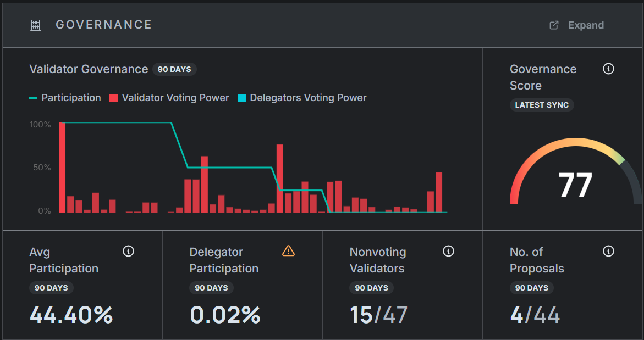Hide Validator Voting Power legend series
The height and width of the screenshot is (340, 644).
point(169,98)
